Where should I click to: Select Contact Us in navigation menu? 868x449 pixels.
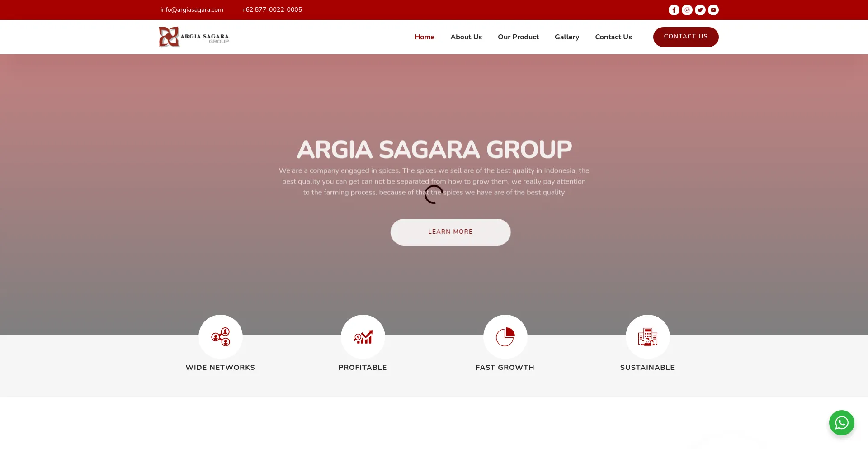pyautogui.click(x=613, y=37)
